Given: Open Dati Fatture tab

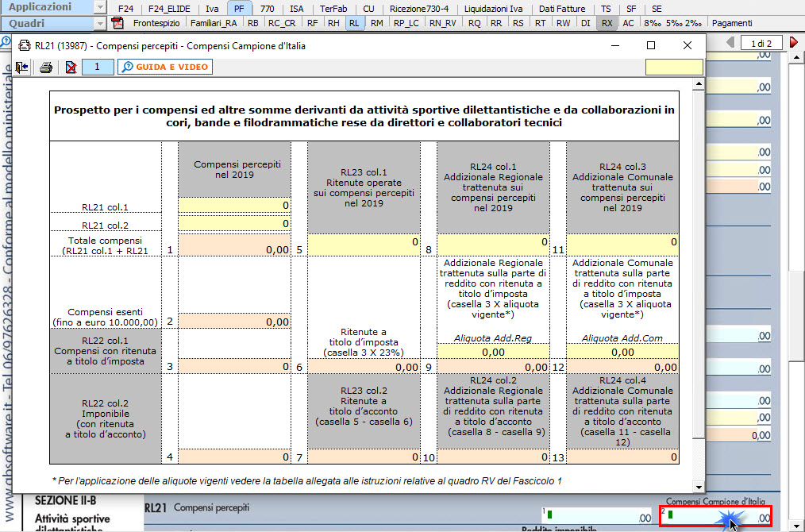Looking at the screenshot, I should click(562, 9).
